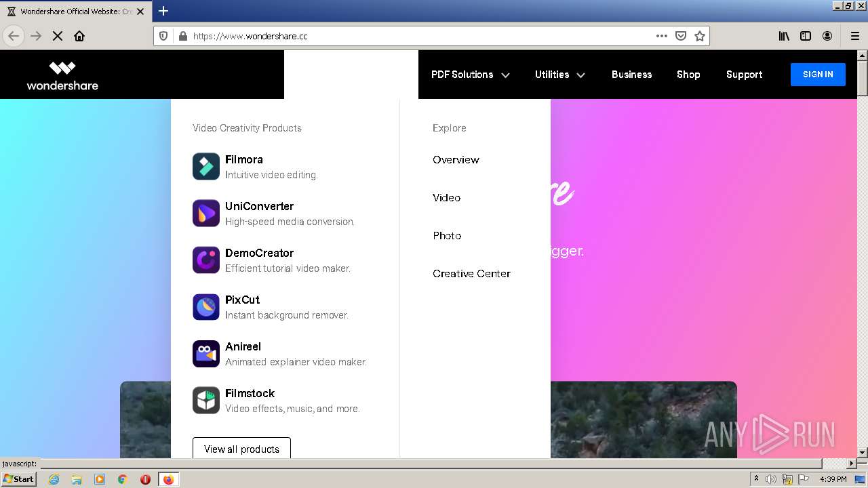The height and width of the screenshot is (488, 868).
Task: Show site security padlock details
Action: point(182,36)
